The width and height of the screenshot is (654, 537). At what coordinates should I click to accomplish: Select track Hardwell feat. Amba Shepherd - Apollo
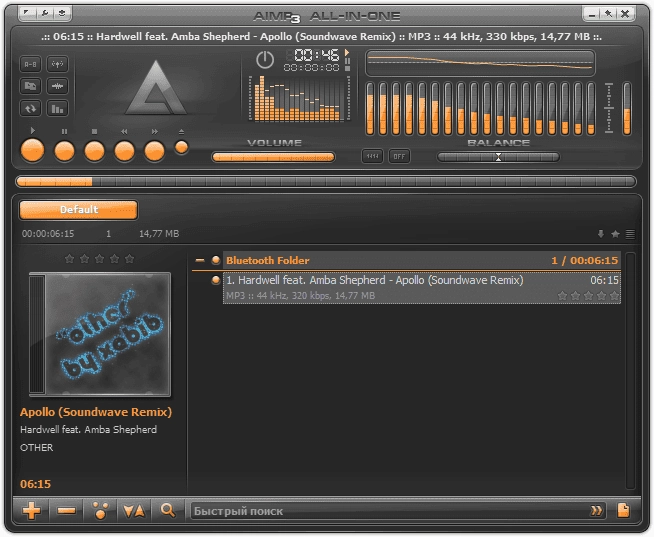[422, 288]
